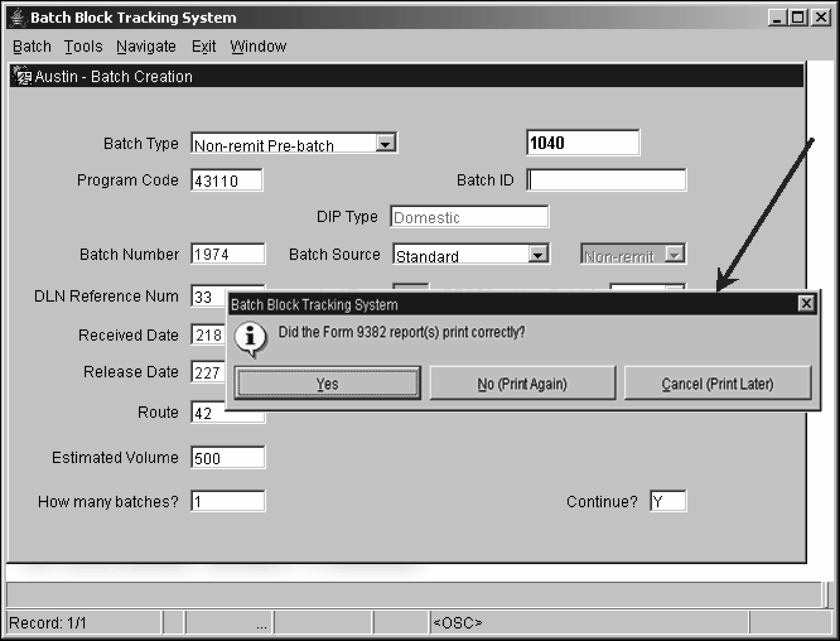Open the Window menu
The height and width of the screenshot is (641, 840).
click(x=258, y=46)
